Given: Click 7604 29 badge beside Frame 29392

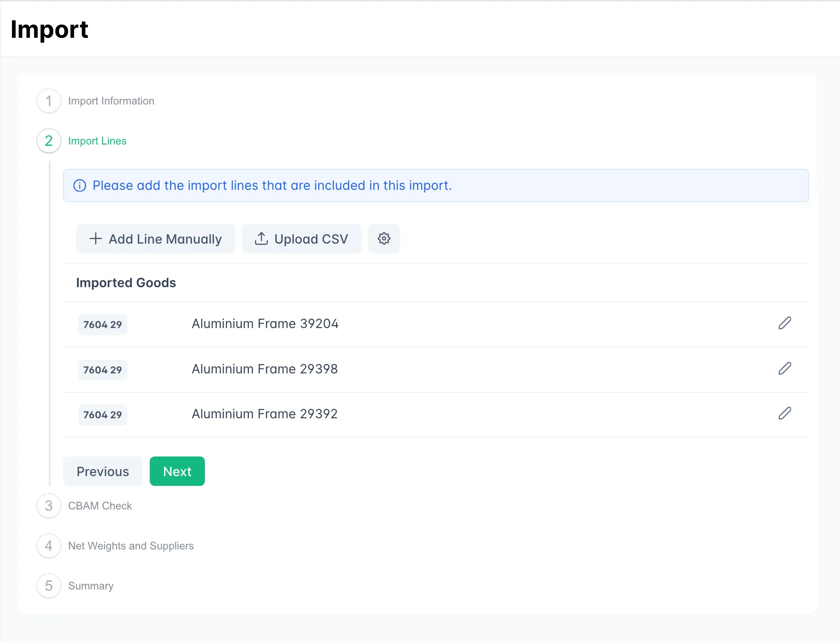Looking at the screenshot, I should tap(103, 415).
